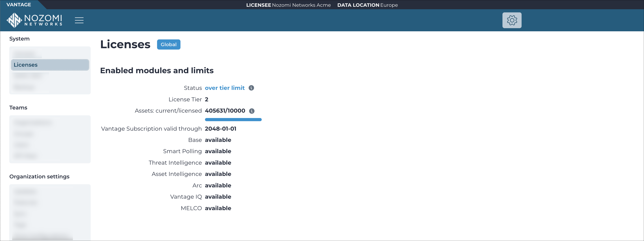Image resolution: width=644 pixels, height=241 pixels.
Task: Click the VANTAGE label in top bar
Action: pos(19,5)
